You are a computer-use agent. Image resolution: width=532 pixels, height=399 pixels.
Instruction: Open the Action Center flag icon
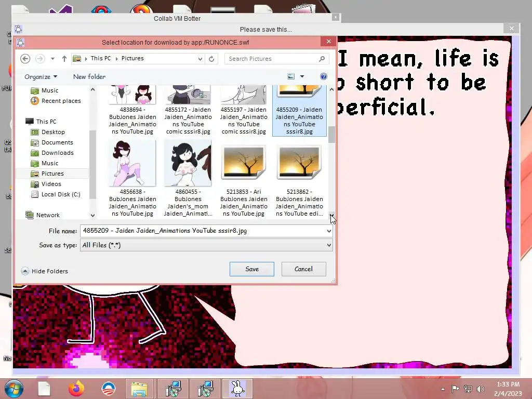(455, 389)
